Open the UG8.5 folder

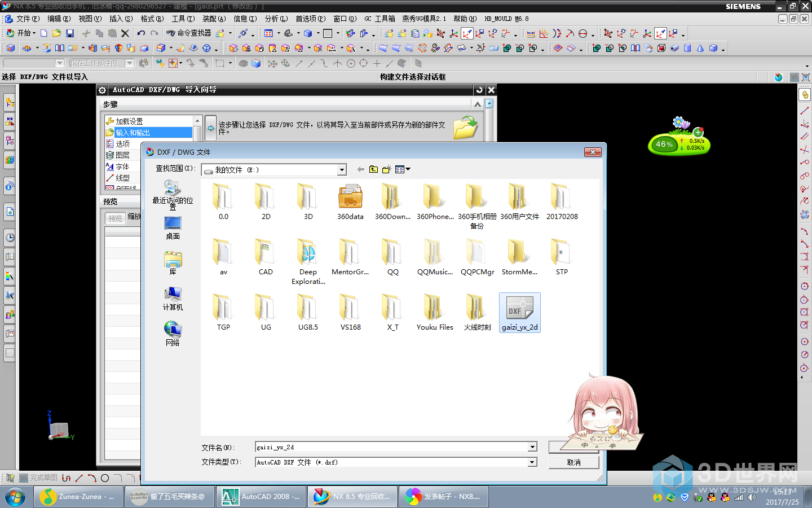[x=308, y=313]
